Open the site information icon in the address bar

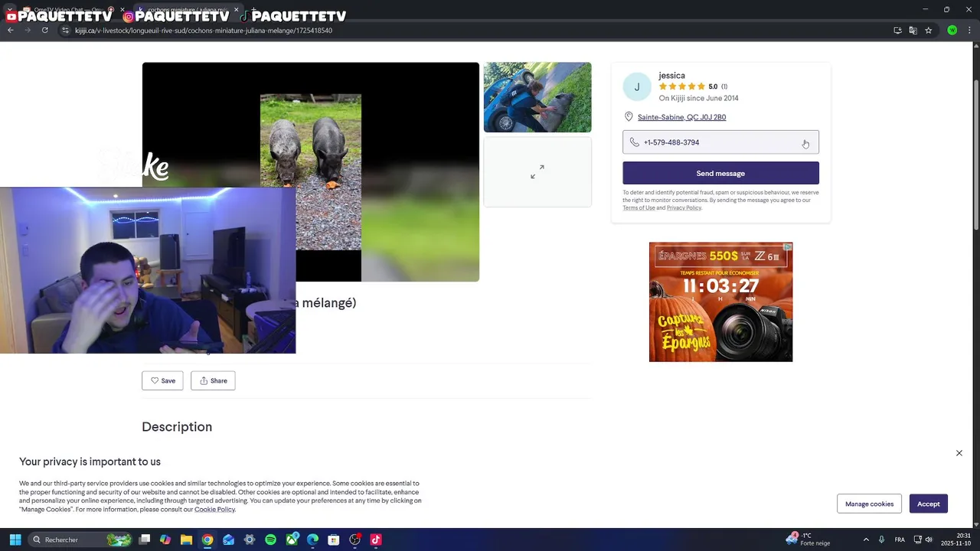pos(66,30)
